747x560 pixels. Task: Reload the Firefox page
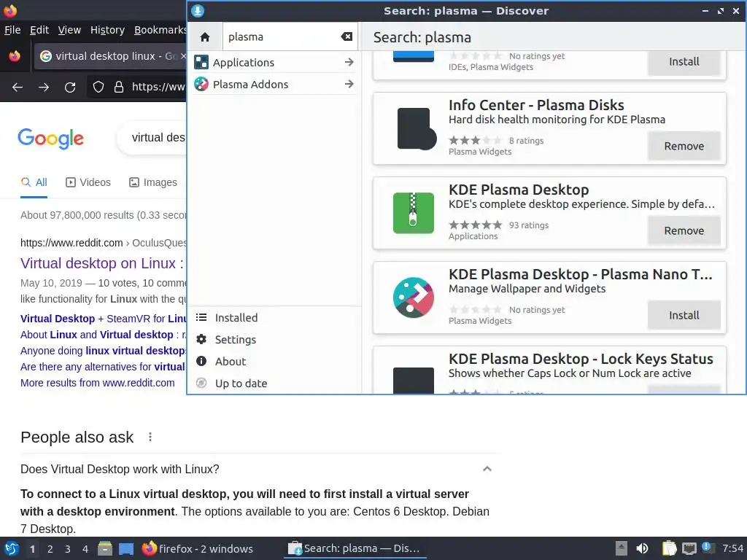(70, 87)
